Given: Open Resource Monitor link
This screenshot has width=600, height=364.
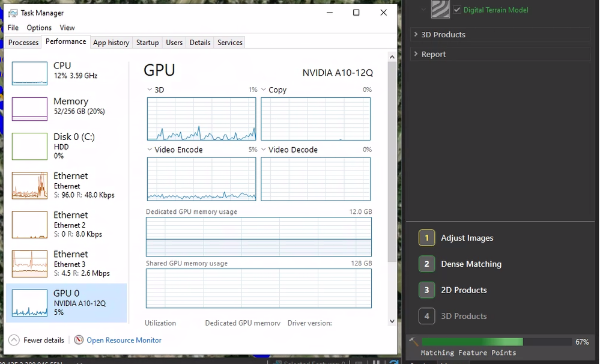Looking at the screenshot, I should point(124,340).
